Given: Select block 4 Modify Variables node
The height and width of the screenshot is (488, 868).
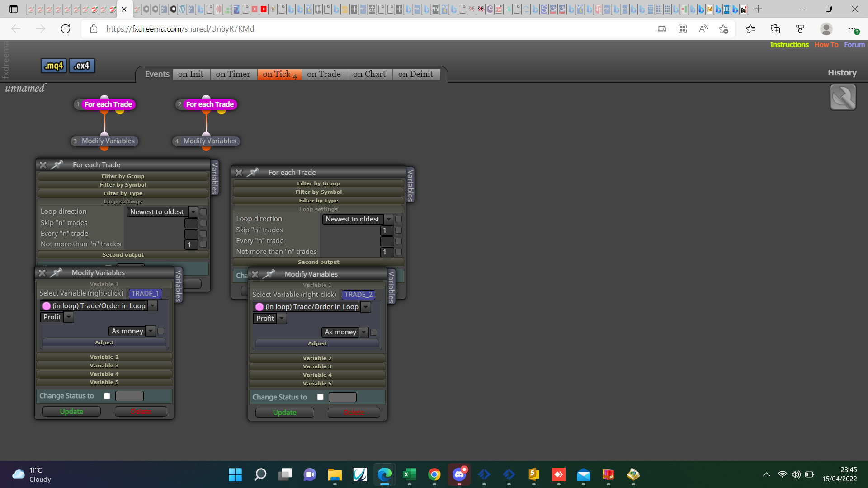Looking at the screenshot, I should [206, 141].
